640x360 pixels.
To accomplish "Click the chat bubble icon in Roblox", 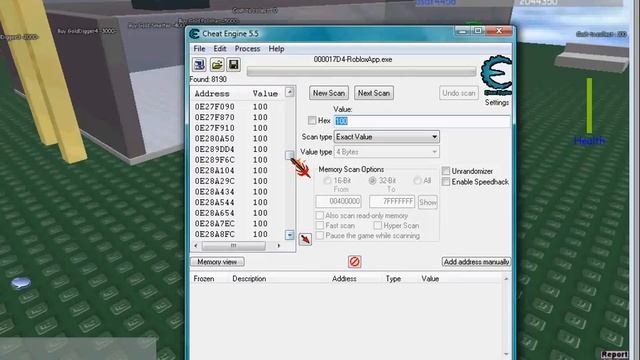I will [x=20, y=282].
